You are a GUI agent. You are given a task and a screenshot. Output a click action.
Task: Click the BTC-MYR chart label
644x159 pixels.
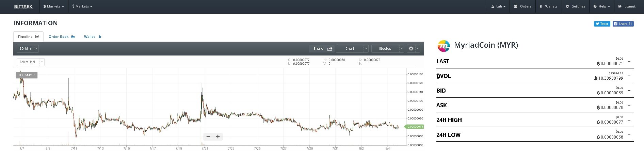pos(27,75)
